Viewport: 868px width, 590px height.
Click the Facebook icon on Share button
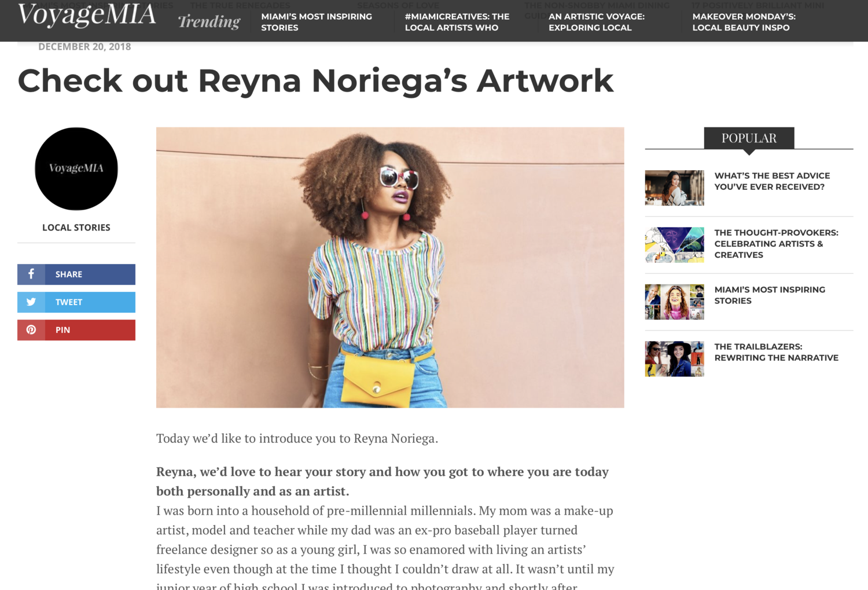(31, 274)
